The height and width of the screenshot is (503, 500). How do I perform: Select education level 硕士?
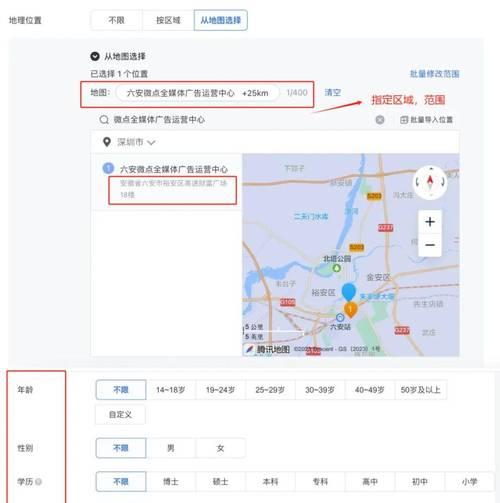pos(220,482)
